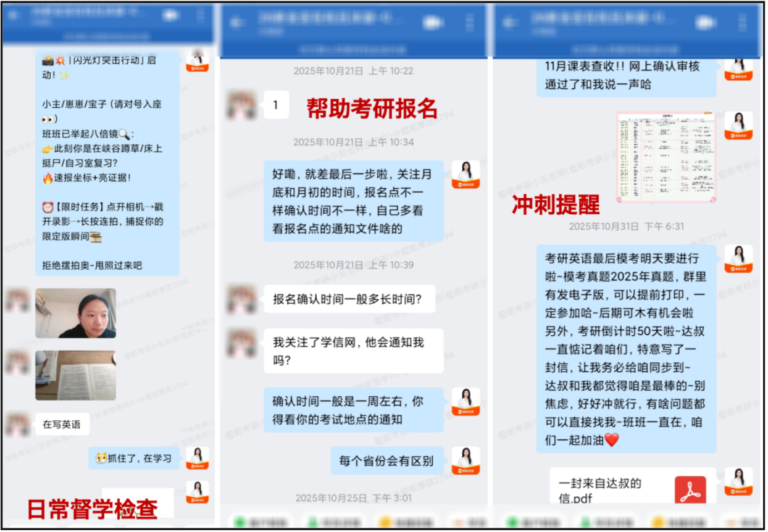Select the message 好嘞，就差最后一步啦
768x532 pixels.
[x=354, y=201]
